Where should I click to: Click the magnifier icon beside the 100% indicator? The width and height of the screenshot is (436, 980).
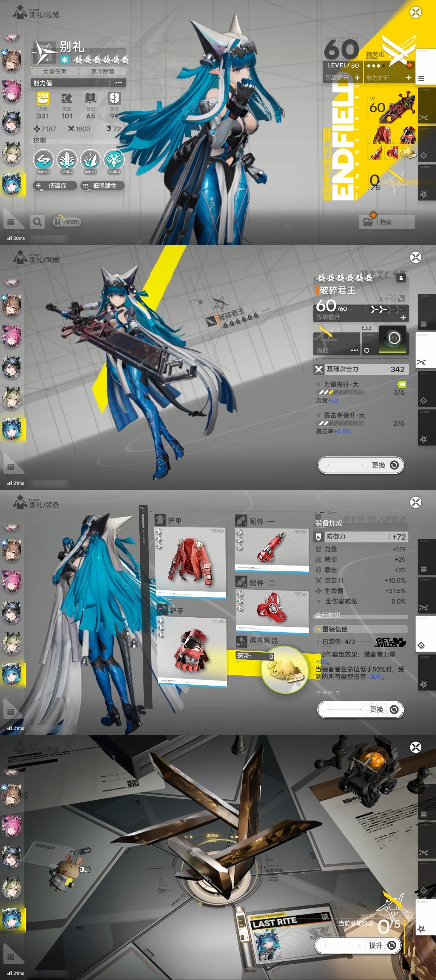click(x=37, y=222)
